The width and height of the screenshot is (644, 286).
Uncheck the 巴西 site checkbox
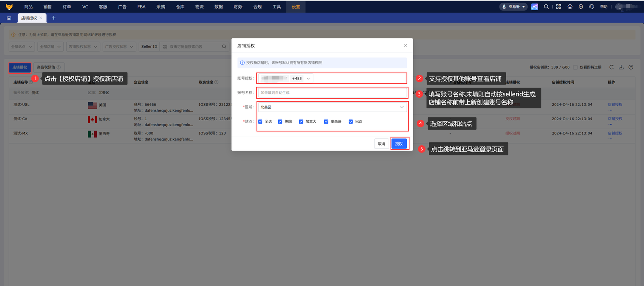351,122
